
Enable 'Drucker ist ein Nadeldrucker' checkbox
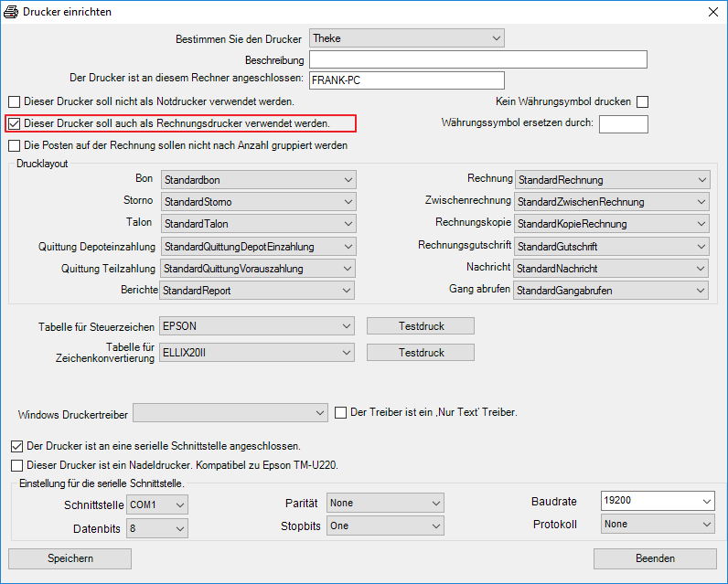(x=17, y=465)
